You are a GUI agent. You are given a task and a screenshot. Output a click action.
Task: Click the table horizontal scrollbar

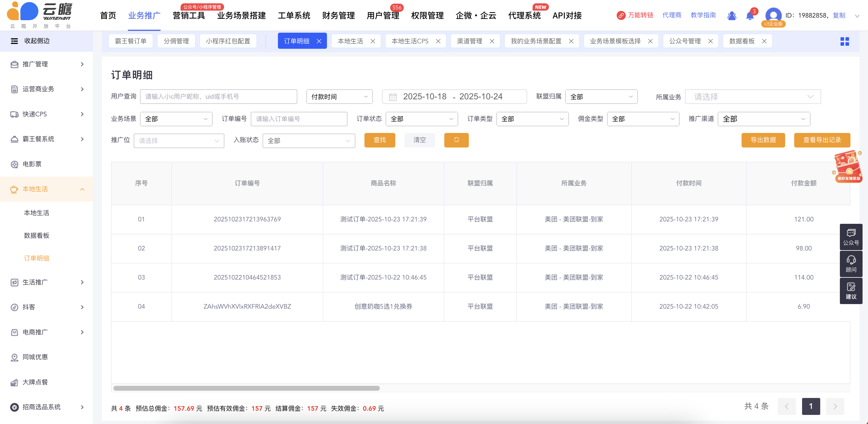[246, 388]
